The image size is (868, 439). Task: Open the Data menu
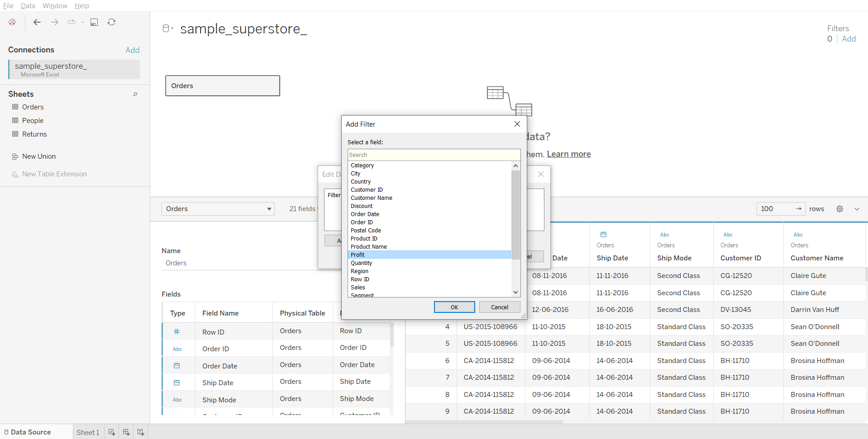tap(28, 6)
